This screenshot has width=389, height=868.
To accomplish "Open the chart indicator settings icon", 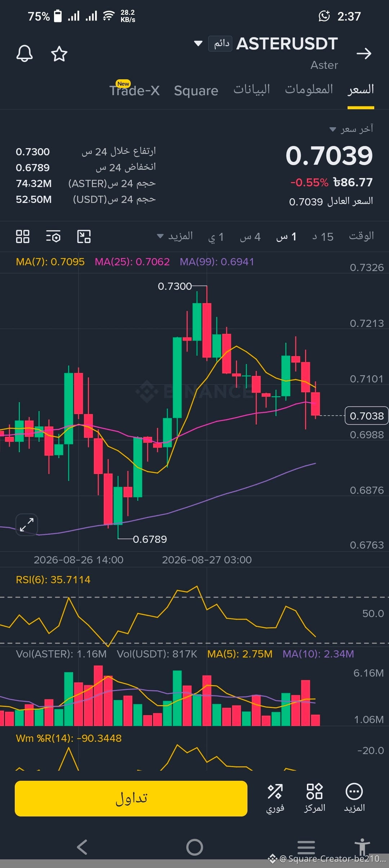I will [x=53, y=236].
